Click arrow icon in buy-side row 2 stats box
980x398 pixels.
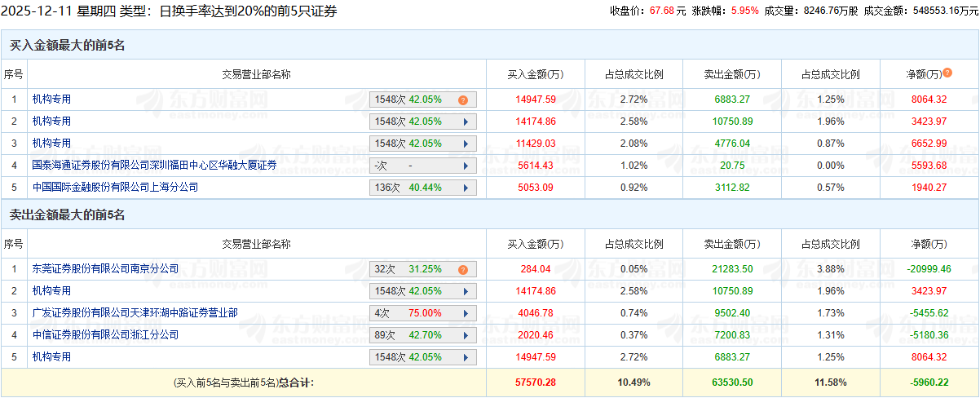466,122
